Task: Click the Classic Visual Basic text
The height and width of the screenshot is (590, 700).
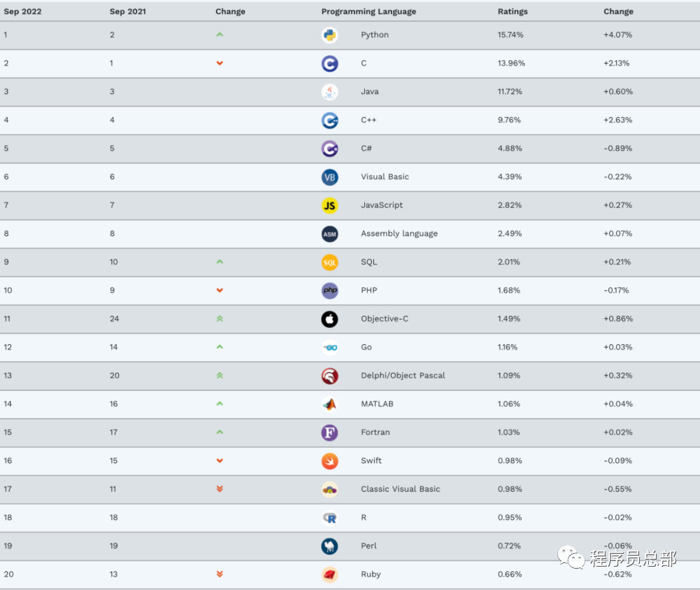Action: pyautogui.click(x=400, y=489)
